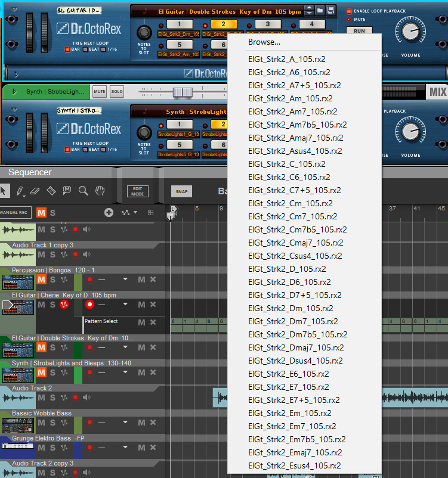Adjust the Synth Dr.OctoRex Volume knob
Viewport: 448px width, 478px height.
click(x=410, y=131)
